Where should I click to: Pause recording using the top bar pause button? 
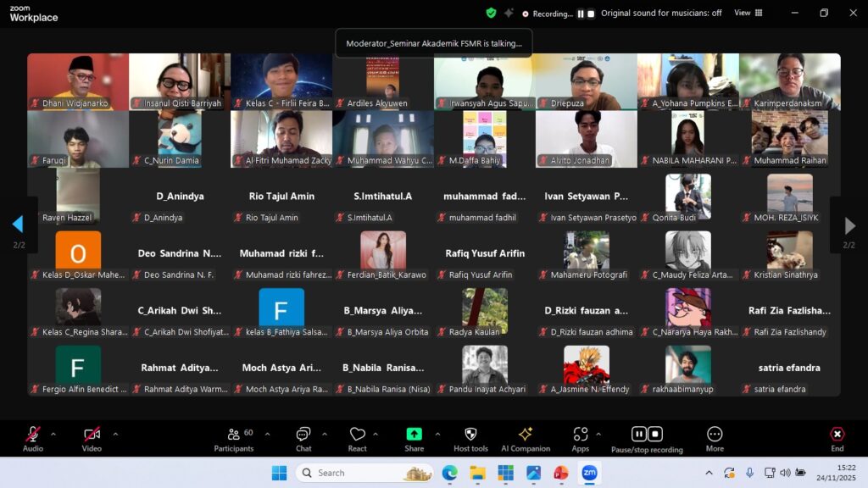pos(581,14)
